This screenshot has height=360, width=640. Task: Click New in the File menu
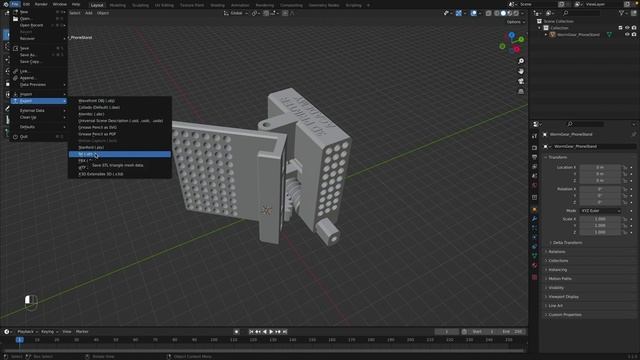(x=39, y=12)
